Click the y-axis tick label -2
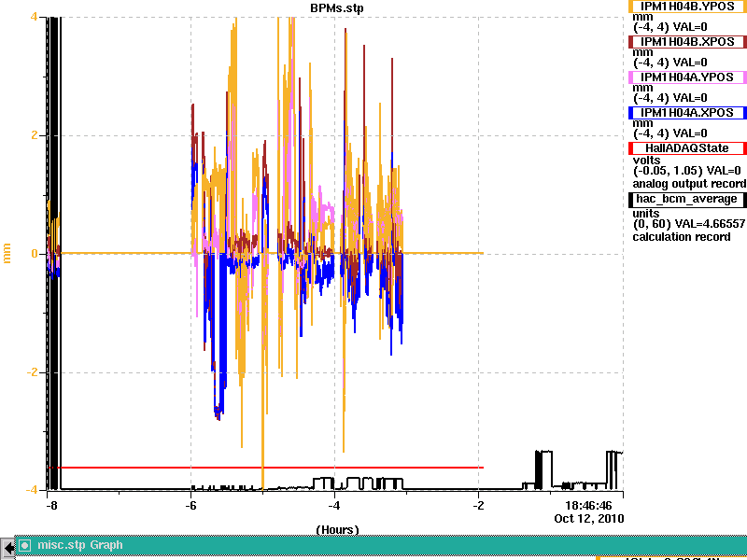The width and height of the screenshot is (747, 560). pos(33,371)
